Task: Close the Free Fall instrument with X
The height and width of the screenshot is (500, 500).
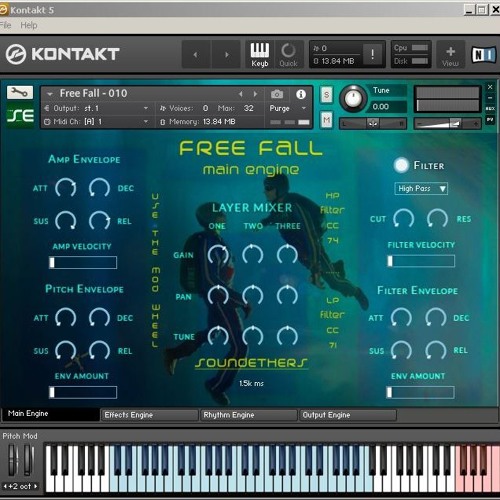Action: point(490,87)
